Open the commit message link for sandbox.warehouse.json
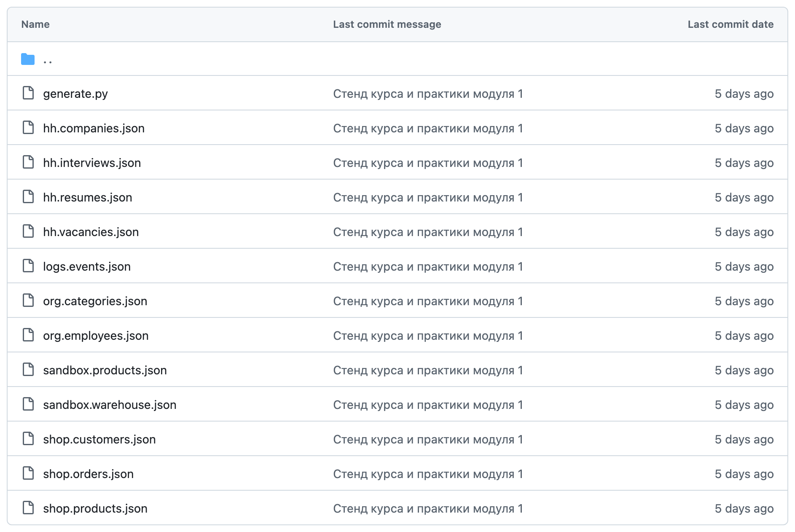The height and width of the screenshot is (532, 795). coord(428,405)
